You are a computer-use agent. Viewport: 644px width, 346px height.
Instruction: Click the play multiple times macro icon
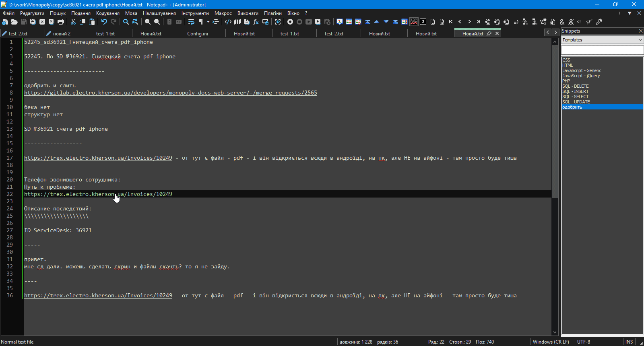(318, 22)
